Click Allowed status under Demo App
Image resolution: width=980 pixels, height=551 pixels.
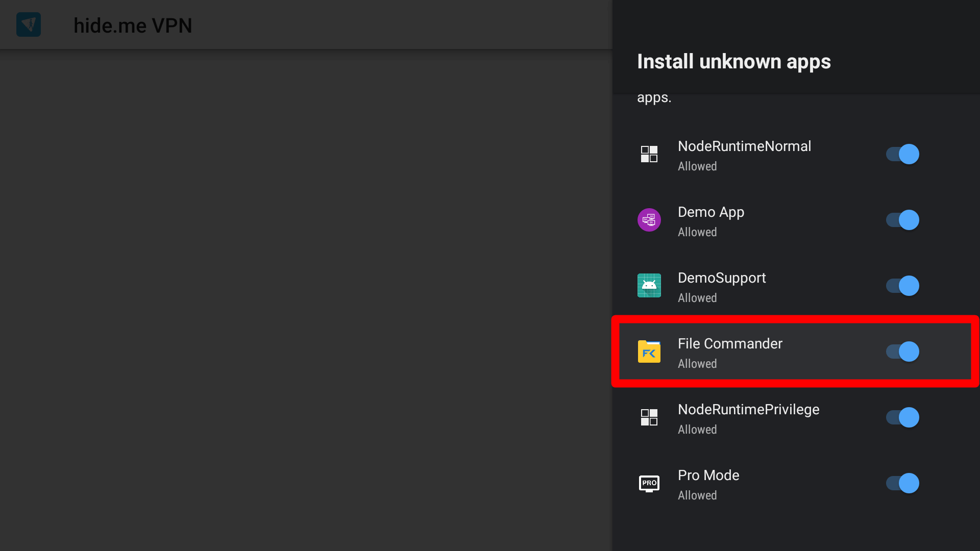pyautogui.click(x=697, y=232)
